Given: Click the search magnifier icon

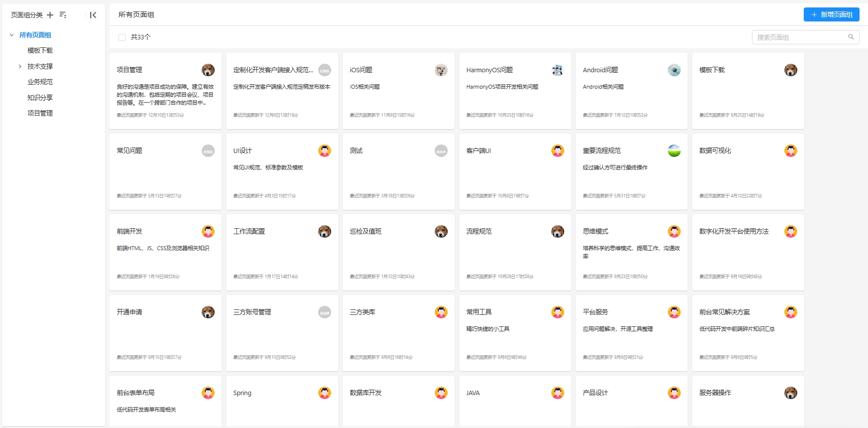Looking at the screenshot, I should tap(851, 37).
